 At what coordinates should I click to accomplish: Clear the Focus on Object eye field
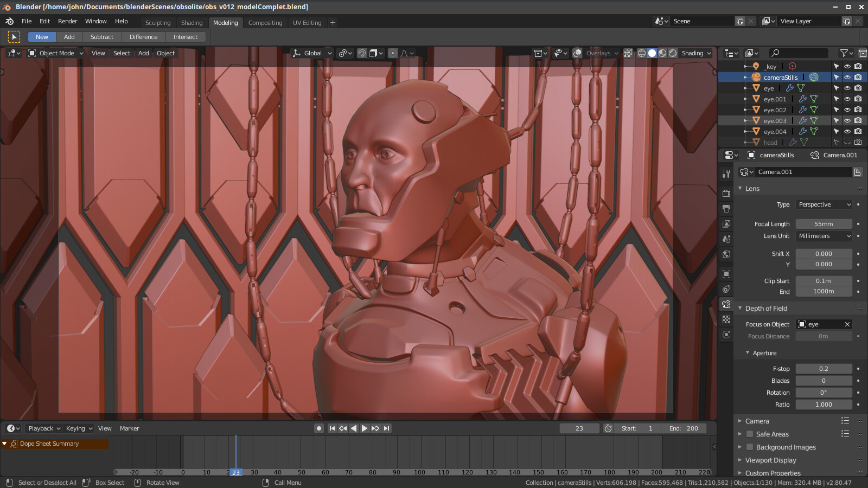pyautogui.click(x=847, y=324)
